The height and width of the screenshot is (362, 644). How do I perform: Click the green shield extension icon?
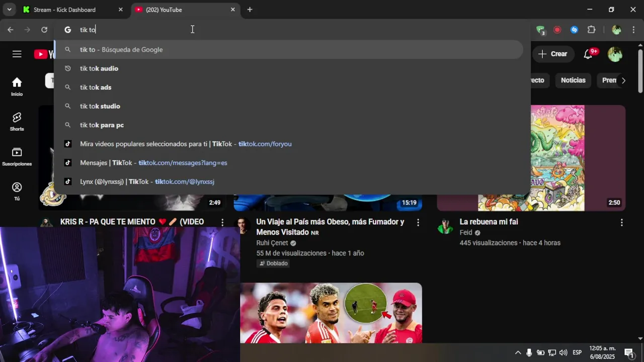(x=540, y=30)
